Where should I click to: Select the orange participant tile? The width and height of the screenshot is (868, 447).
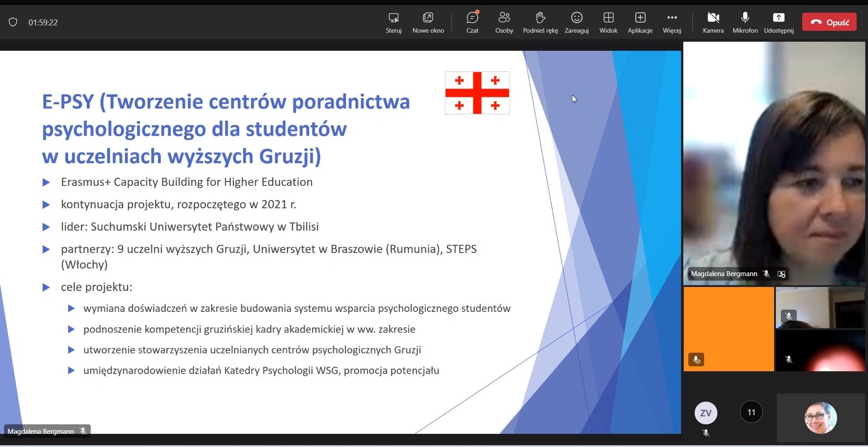point(728,329)
